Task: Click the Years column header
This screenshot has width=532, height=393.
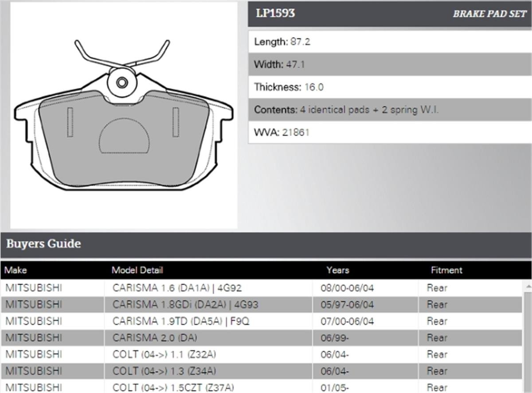Action: point(338,270)
